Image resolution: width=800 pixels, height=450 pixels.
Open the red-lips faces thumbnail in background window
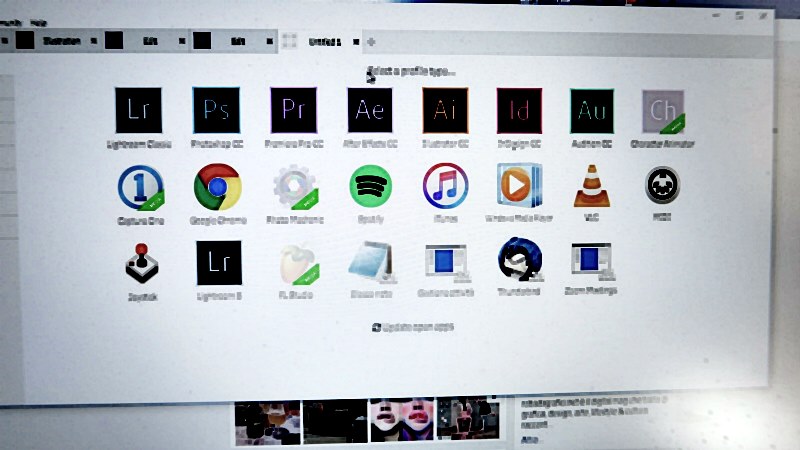402,419
